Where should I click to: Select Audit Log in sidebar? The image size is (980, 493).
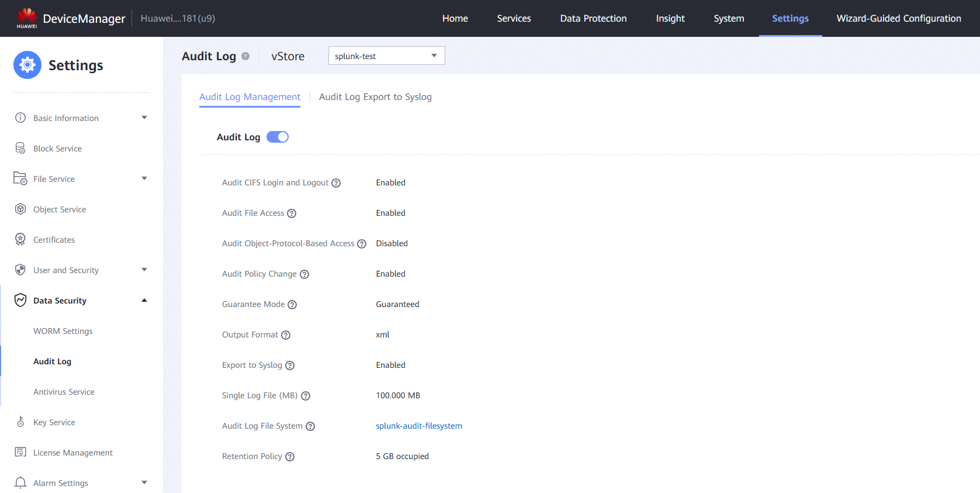pos(53,361)
